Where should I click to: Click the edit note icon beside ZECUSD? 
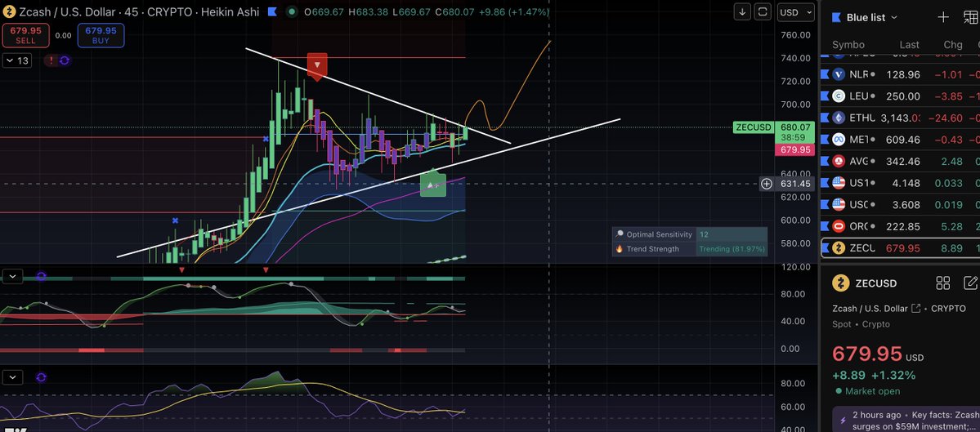(x=972, y=283)
